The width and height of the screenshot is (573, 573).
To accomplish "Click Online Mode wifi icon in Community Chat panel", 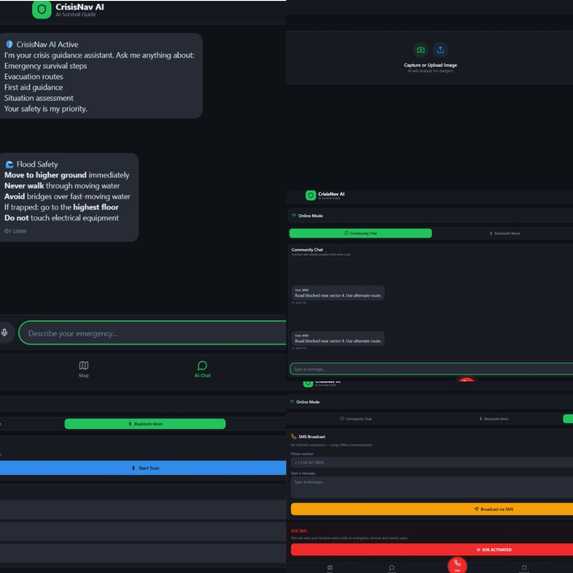I will 293,216.
